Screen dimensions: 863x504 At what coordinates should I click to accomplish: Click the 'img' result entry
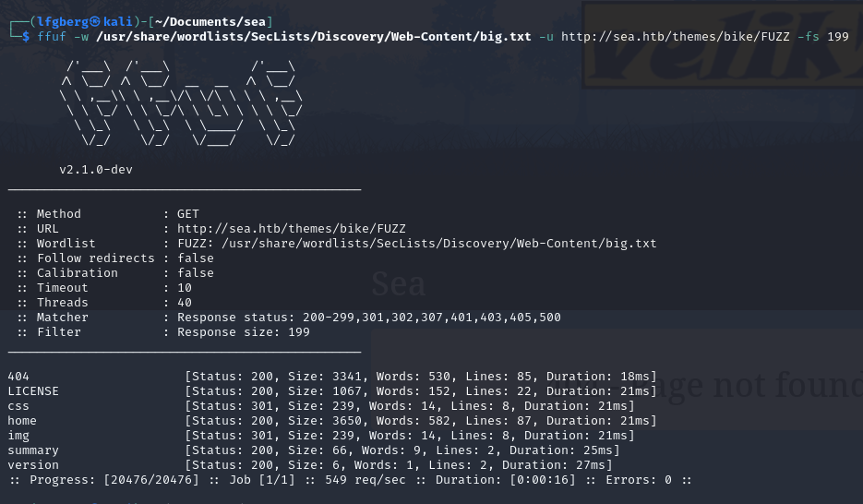(x=18, y=436)
